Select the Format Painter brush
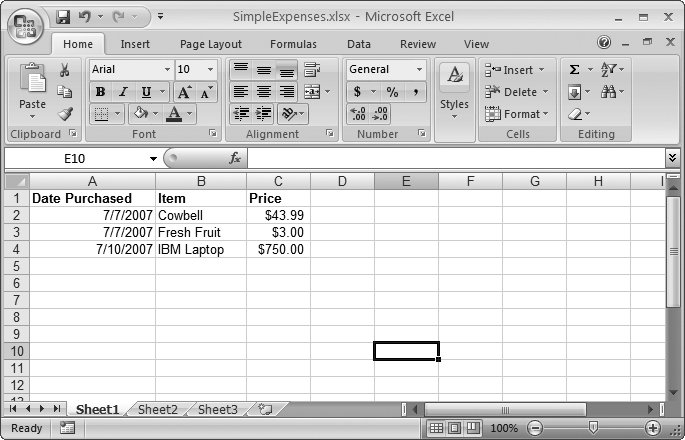 click(65, 114)
